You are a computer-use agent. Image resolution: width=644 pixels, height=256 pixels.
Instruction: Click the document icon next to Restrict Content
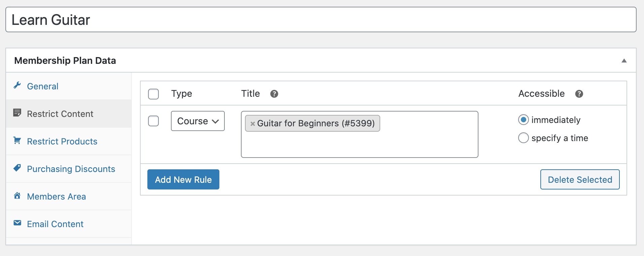point(18,113)
